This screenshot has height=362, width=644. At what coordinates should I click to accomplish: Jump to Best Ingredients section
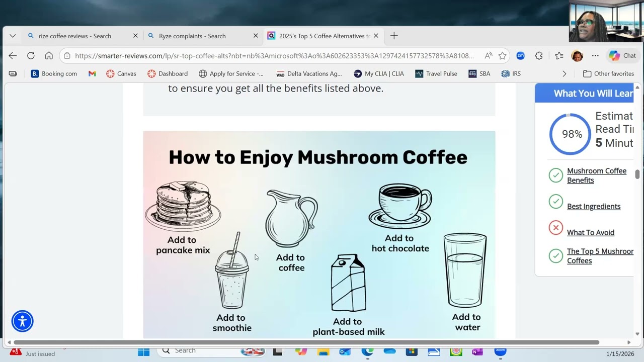coord(594,206)
